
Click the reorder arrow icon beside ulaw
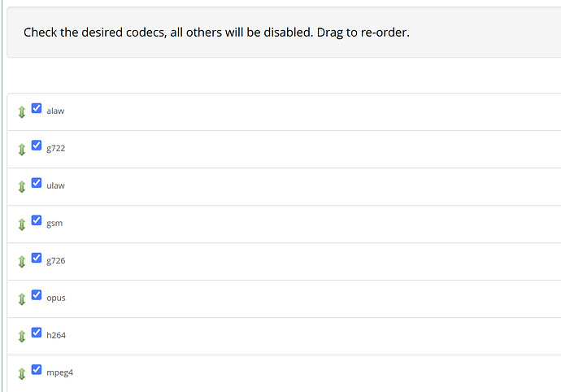(22, 187)
